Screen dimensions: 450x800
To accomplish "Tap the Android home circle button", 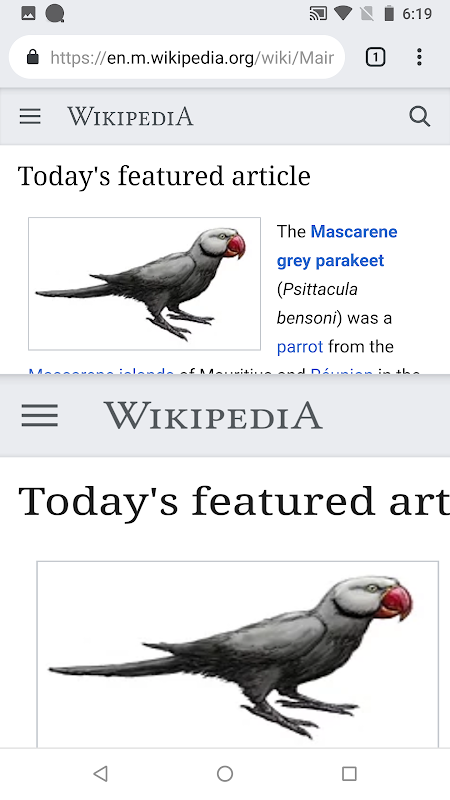I will (225, 773).
